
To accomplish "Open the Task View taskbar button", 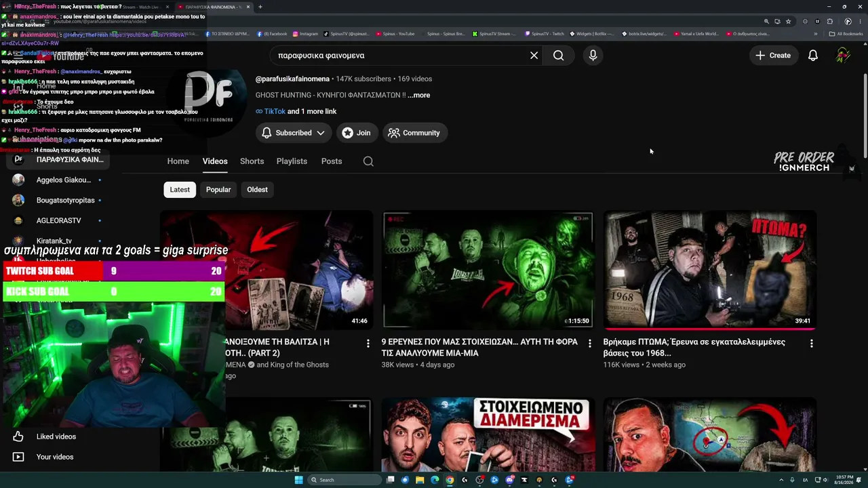I will (x=390, y=480).
